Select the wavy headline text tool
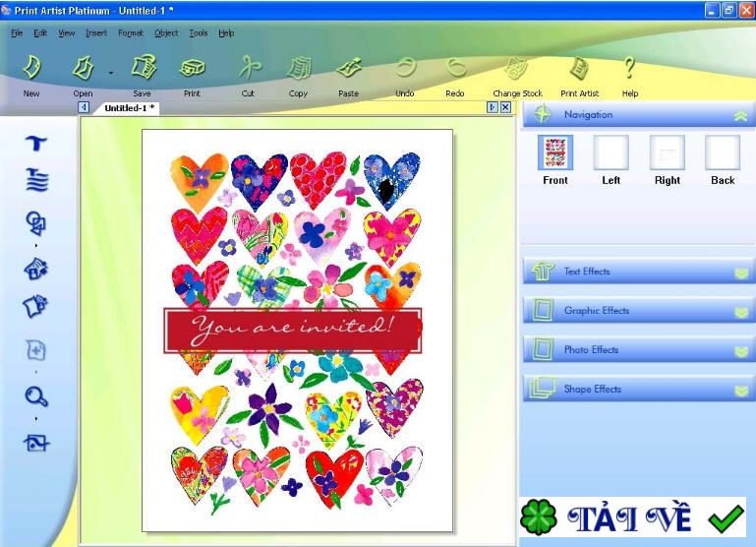Screen dimensions: 756x547 pos(36,180)
